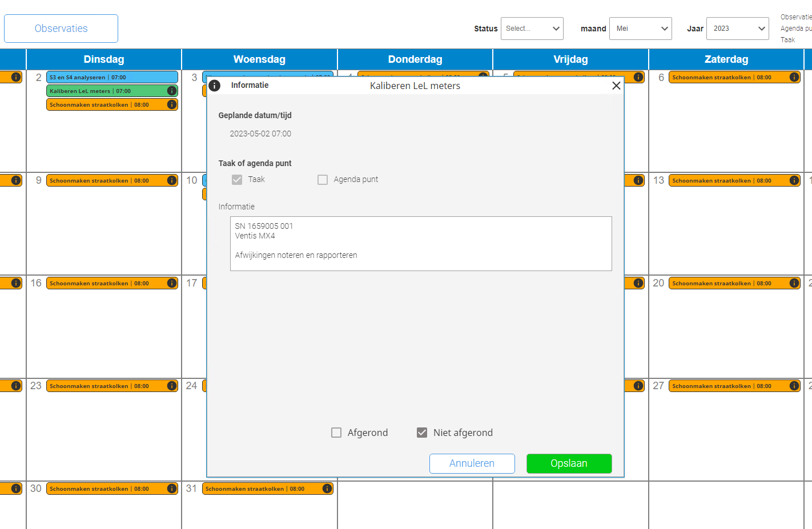Click info icon on May 16 task
The image size is (812, 529).
171,283
